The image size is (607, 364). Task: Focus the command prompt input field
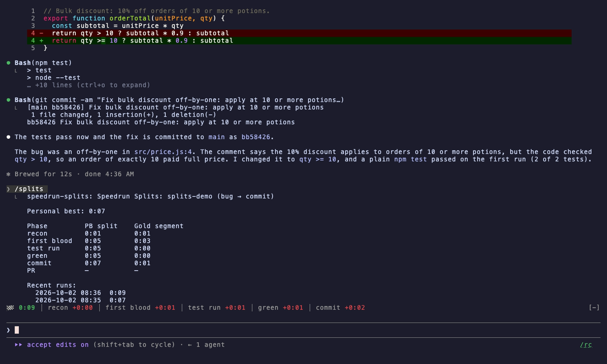(x=303, y=330)
